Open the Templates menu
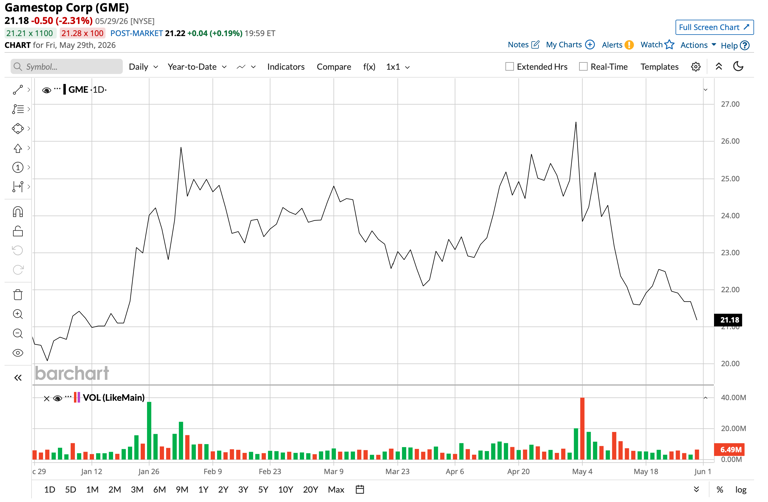The height and width of the screenshot is (502, 768). point(659,67)
